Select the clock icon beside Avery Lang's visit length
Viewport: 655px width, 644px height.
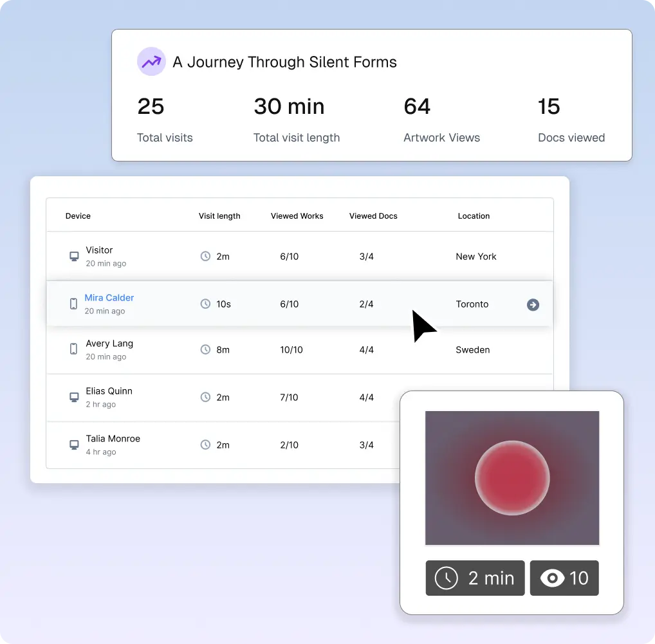205,349
